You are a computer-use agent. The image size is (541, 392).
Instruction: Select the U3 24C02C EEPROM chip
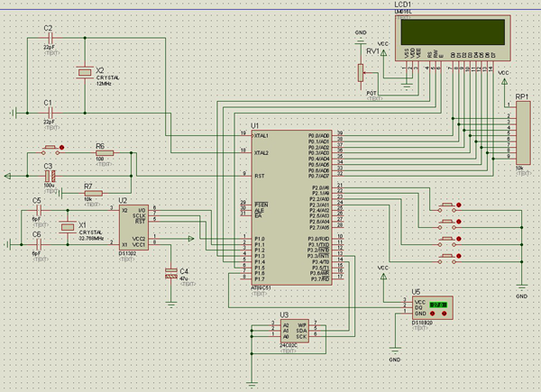click(x=295, y=331)
